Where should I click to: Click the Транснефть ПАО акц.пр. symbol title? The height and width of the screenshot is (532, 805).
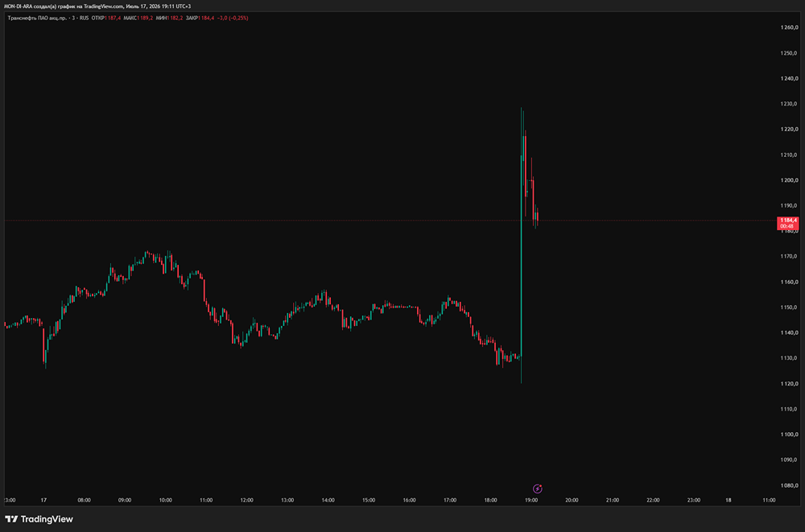37,18
